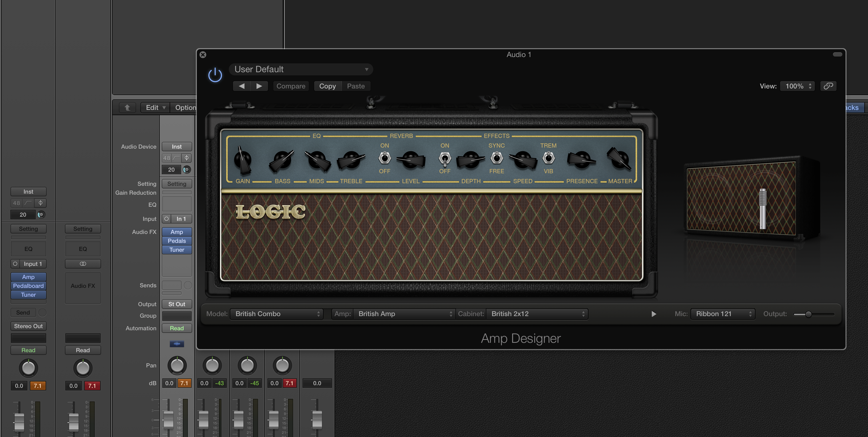The width and height of the screenshot is (868, 437).
Task: Click the phase icon next to 48
Action: coord(186,158)
